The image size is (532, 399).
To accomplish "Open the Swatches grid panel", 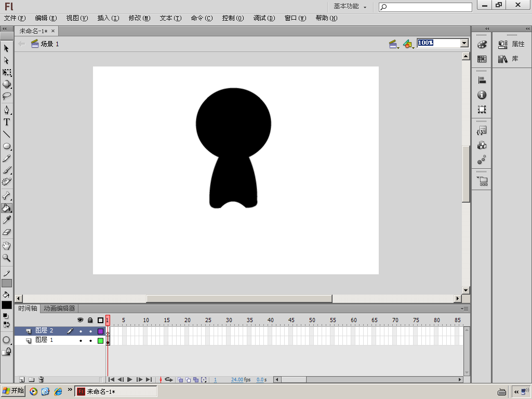I will tap(482, 59).
